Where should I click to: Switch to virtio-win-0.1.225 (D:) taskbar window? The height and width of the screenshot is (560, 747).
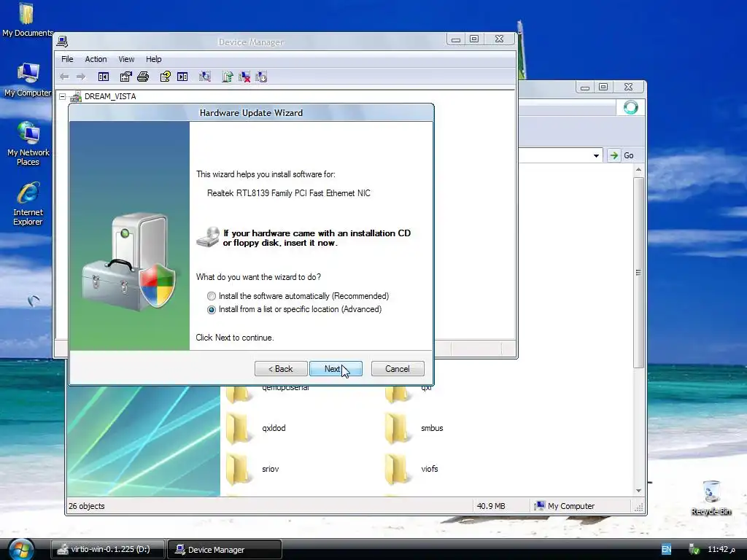pos(108,549)
